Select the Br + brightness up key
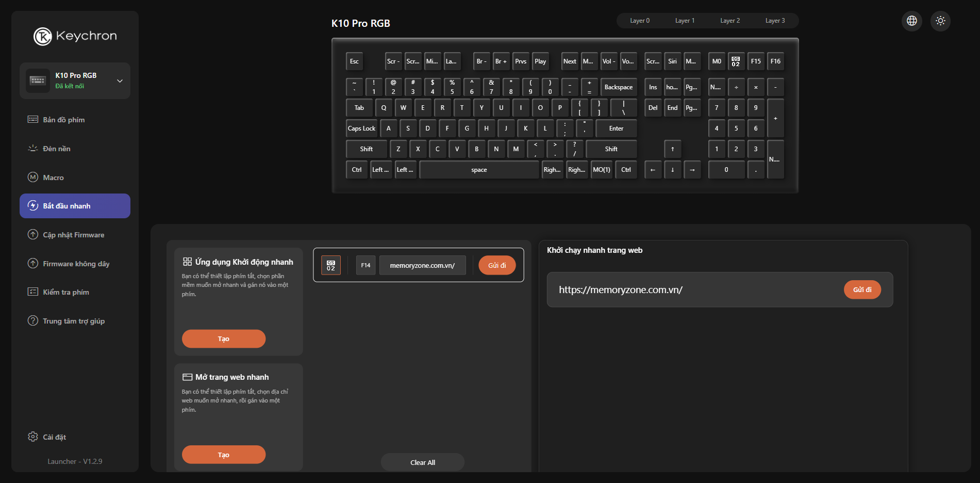This screenshot has width=980, height=483. [x=501, y=61]
